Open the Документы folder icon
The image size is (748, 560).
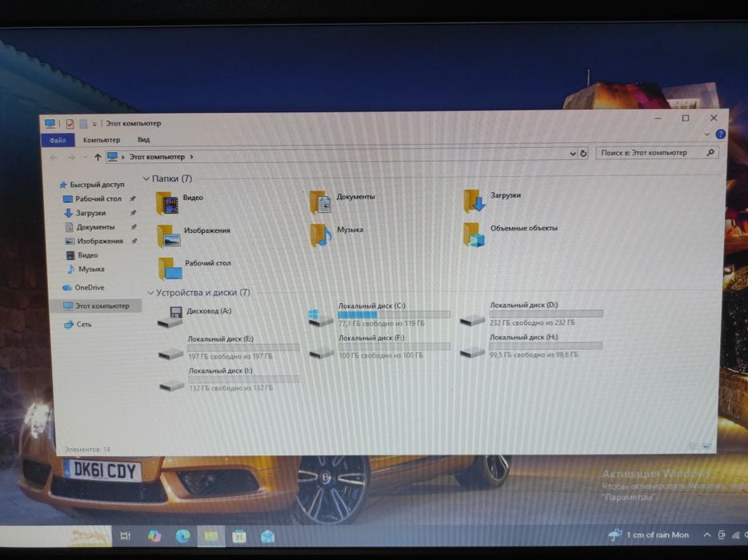pyautogui.click(x=320, y=202)
